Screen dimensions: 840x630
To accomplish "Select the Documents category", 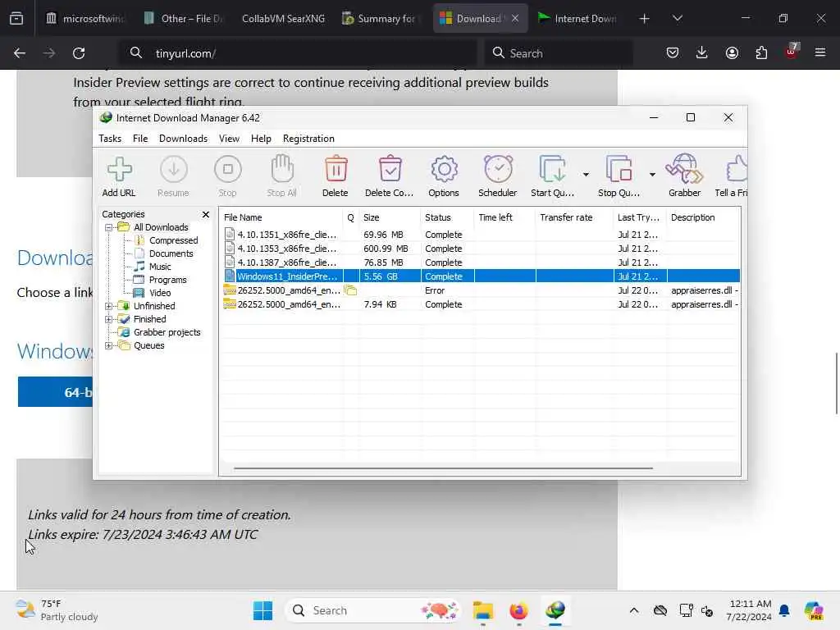I will [171, 254].
